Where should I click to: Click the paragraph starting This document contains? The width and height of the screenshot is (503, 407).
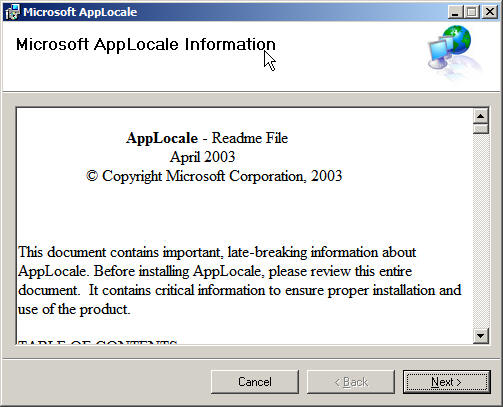(x=239, y=281)
